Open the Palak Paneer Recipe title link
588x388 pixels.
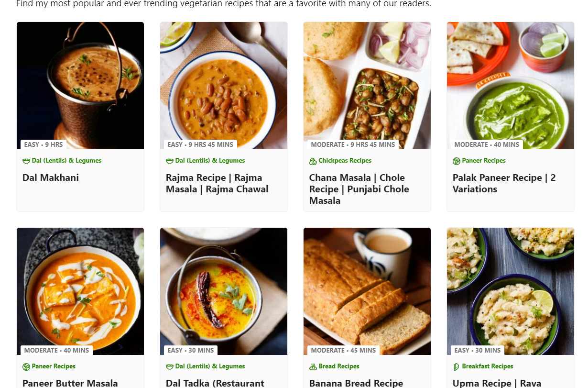[x=504, y=184]
